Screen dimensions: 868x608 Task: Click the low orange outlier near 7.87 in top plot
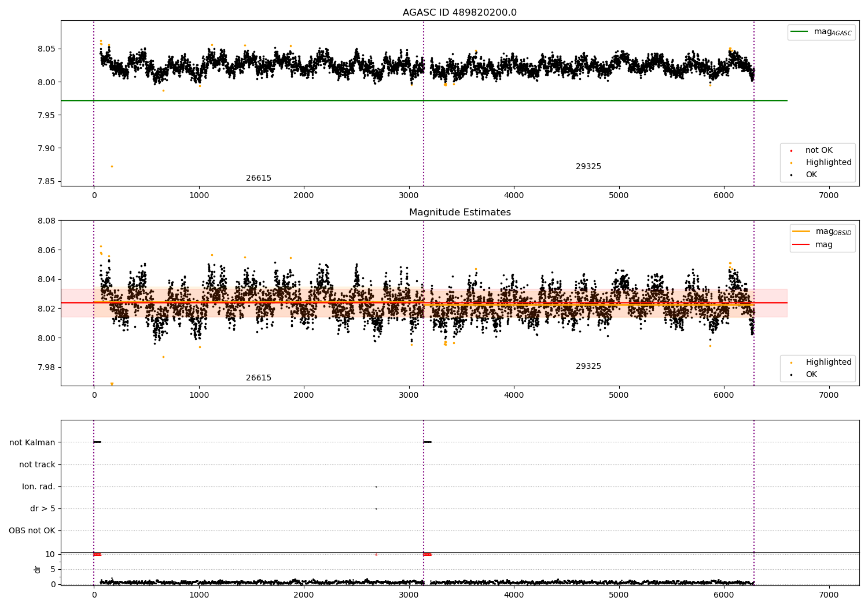click(x=112, y=166)
